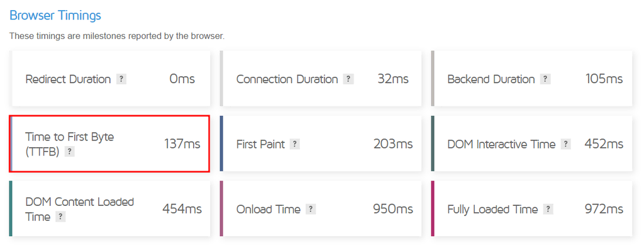Select the Redirect Duration card

[x=111, y=79]
